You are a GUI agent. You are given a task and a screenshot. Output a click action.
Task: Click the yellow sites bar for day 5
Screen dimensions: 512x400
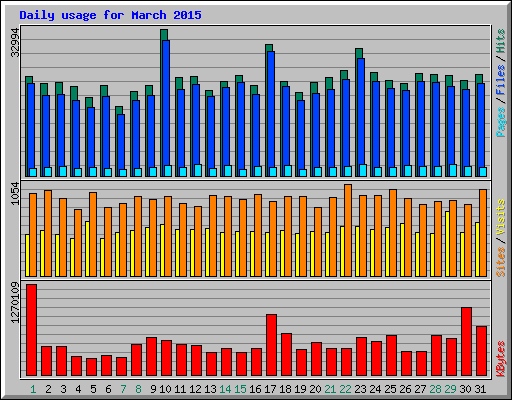point(87,249)
